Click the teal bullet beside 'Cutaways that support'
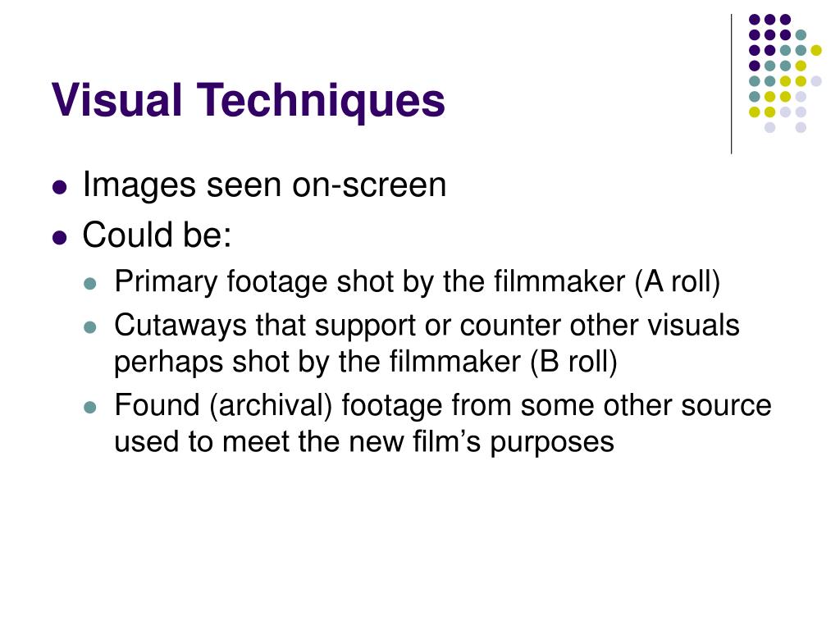The height and width of the screenshot is (630, 840). pyautogui.click(x=90, y=326)
